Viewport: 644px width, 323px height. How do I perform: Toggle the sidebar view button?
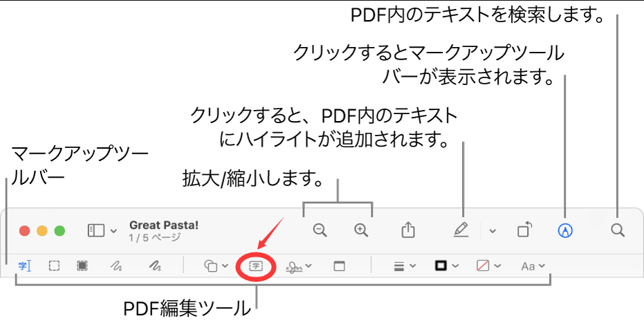[97, 230]
